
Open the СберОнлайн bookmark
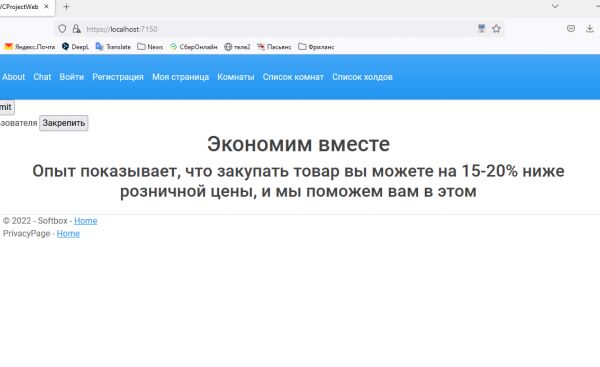click(x=194, y=47)
